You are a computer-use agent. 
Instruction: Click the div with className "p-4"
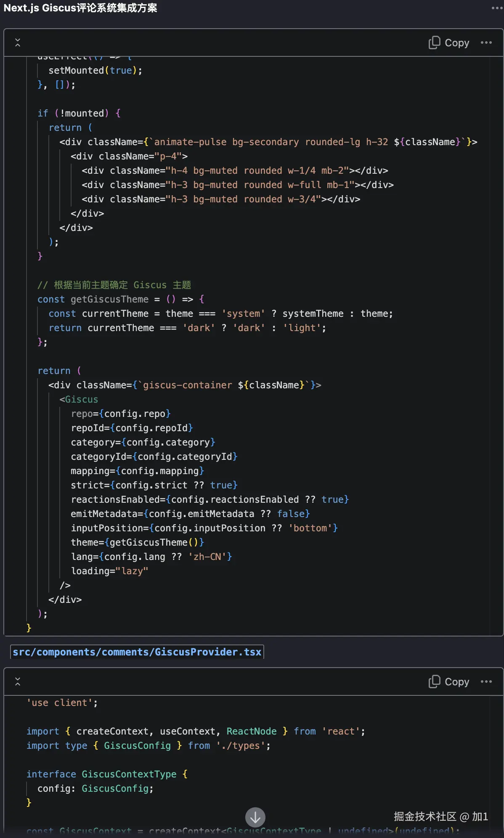click(x=129, y=156)
